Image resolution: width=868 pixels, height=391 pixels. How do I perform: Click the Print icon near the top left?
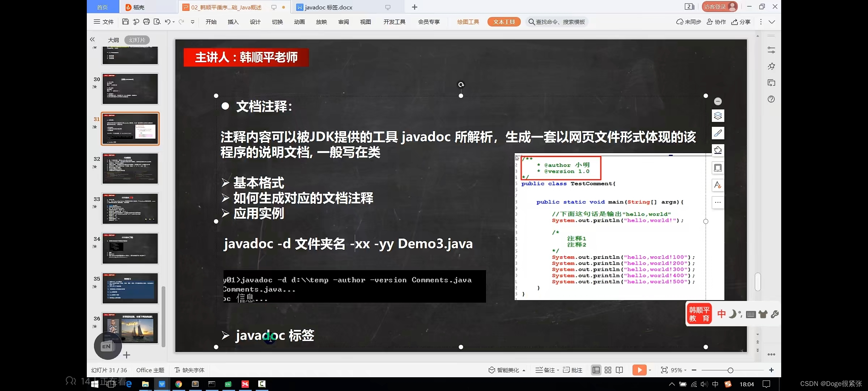click(x=146, y=22)
